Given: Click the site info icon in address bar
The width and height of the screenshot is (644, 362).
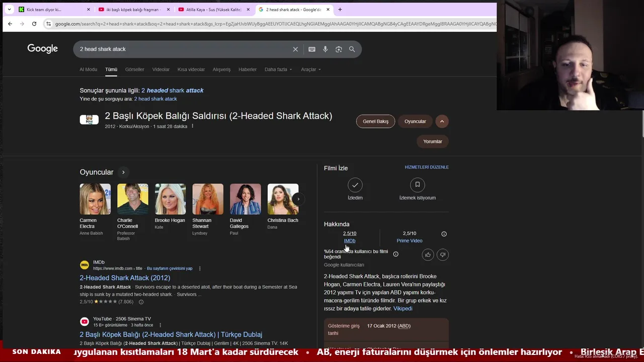Looking at the screenshot, I should click(48, 24).
